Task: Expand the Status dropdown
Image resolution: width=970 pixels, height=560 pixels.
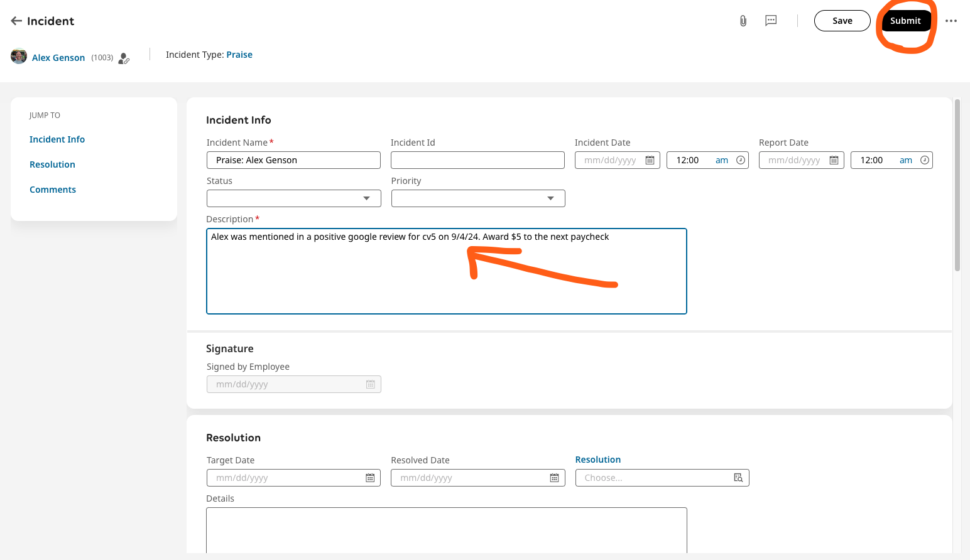Action: pos(293,198)
